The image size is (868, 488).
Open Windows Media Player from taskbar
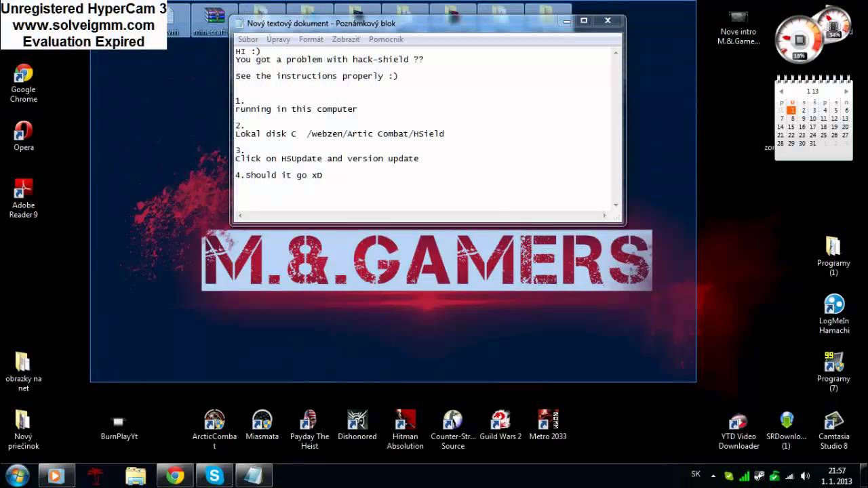pyautogui.click(x=56, y=476)
